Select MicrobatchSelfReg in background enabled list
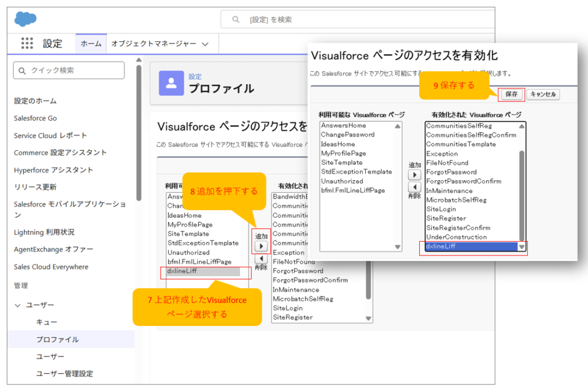 point(303,298)
